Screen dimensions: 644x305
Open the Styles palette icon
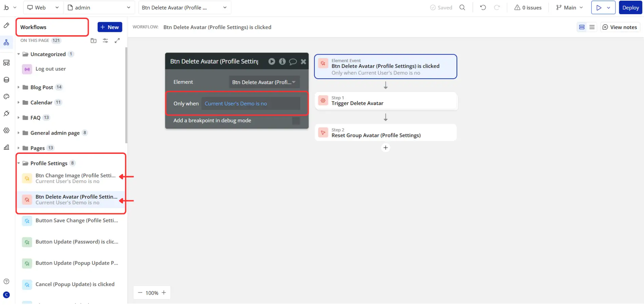click(x=6, y=97)
